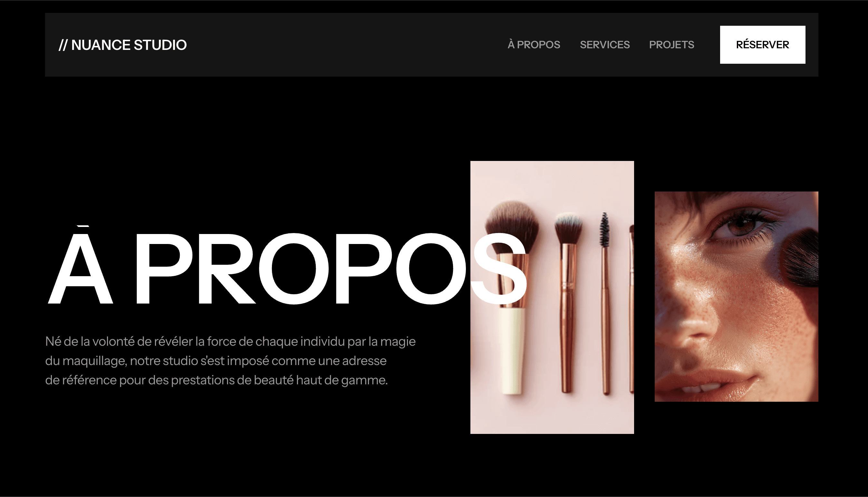Open the woman's face close-up photo
The image size is (868, 497).
point(736,297)
